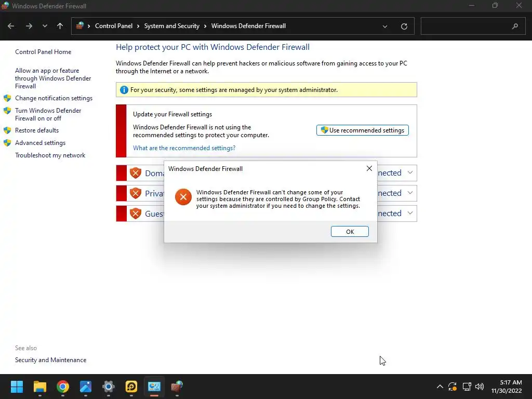Go forward with the forward arrow
Image resolution: width=532 pixels, height=399 pixels.
point(29,26)
